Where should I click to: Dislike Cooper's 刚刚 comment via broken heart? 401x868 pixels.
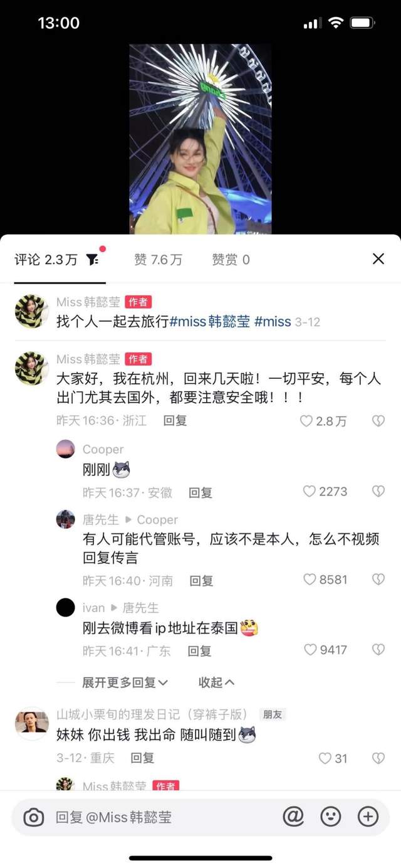click(x=378, y=491)
